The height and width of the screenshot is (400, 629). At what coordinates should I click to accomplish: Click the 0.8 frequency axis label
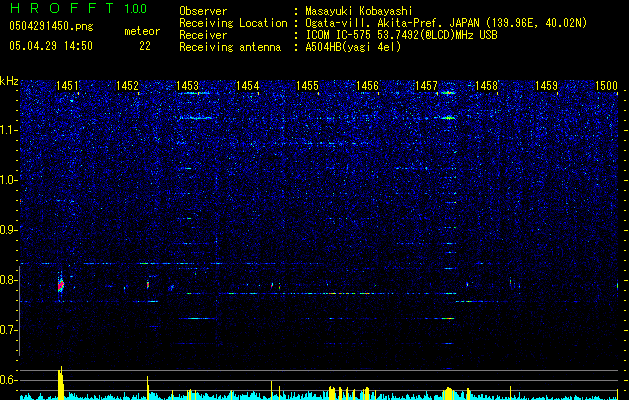[8, 280]
